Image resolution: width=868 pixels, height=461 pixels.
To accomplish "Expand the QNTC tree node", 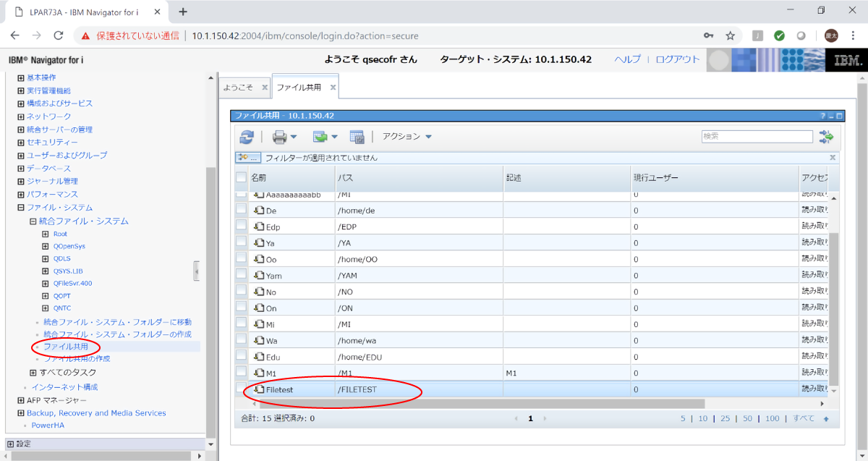I will tap(46, 308).
